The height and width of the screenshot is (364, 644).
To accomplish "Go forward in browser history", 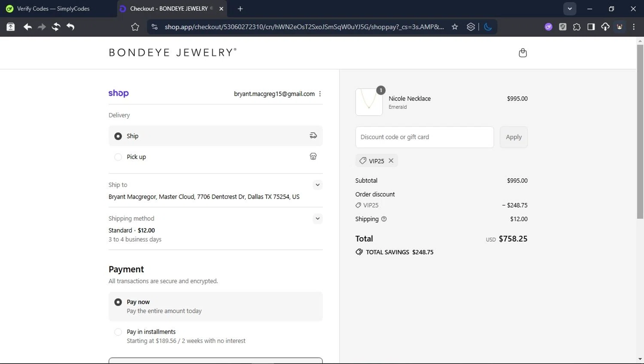I will click(42, 27).
